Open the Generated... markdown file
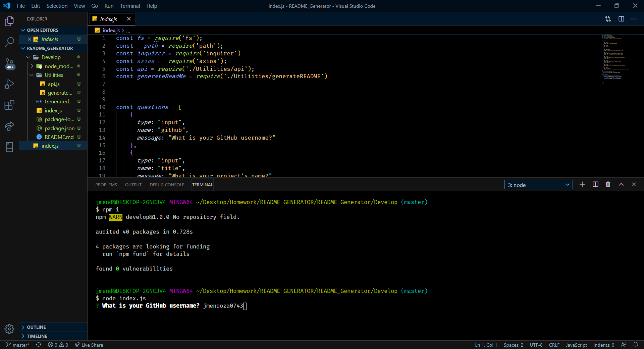The image size is (644, 349). click(x=53, y=101)
